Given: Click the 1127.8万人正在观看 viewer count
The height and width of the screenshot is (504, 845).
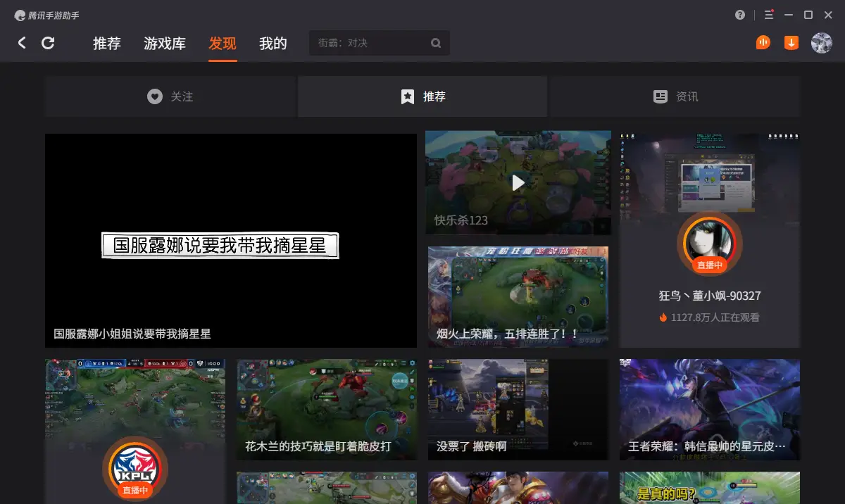Looking at the screenshot, I should 715,317.
